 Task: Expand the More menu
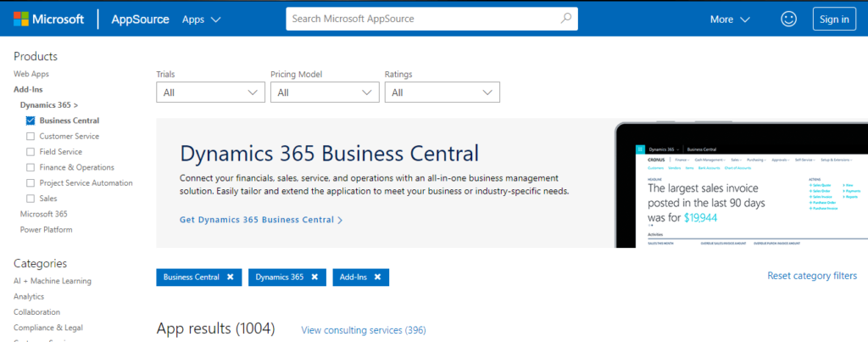[730, 19]
